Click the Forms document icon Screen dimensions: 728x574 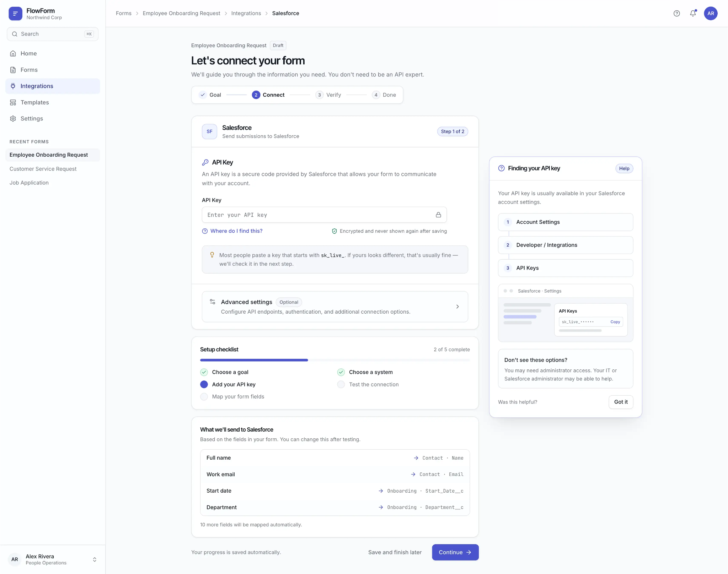[x=13, y=70]
